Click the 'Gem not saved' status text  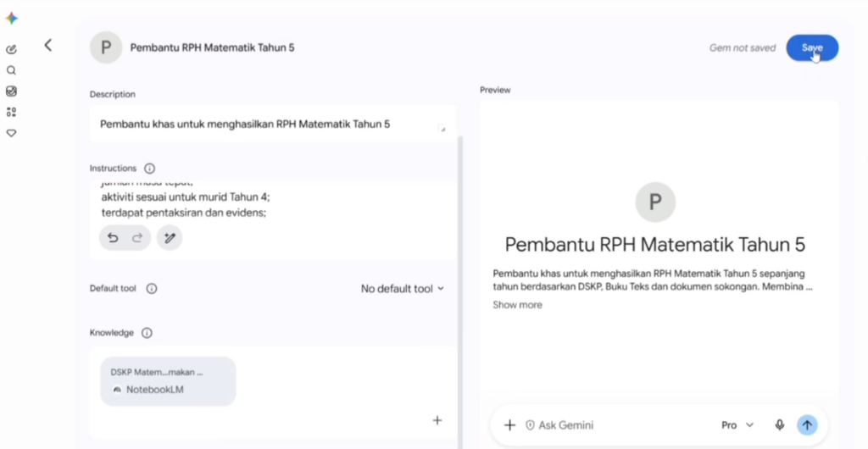pyautogui.click(x=743, y=48)
